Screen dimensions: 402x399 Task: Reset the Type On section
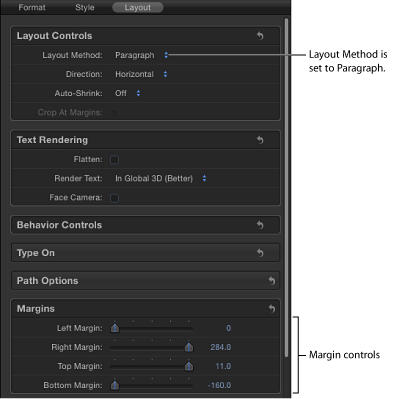coord(260,253)
